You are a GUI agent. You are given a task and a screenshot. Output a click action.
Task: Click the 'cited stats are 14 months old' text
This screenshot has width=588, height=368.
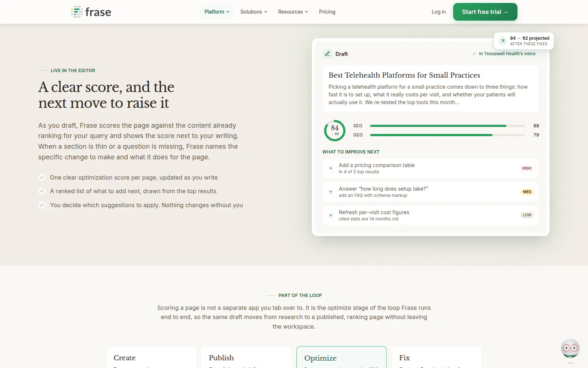369,219
